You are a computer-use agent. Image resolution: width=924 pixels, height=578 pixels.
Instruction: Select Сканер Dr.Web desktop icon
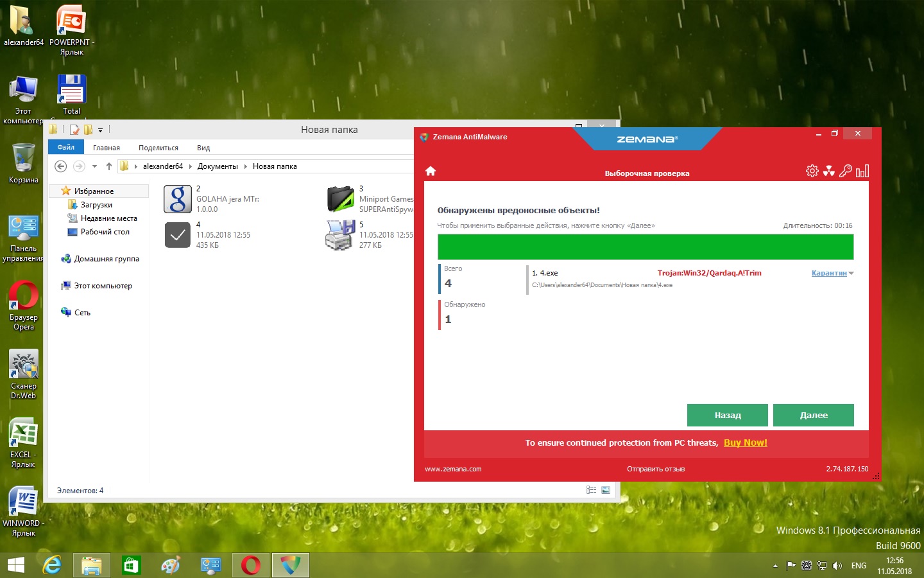coord(24,374)
